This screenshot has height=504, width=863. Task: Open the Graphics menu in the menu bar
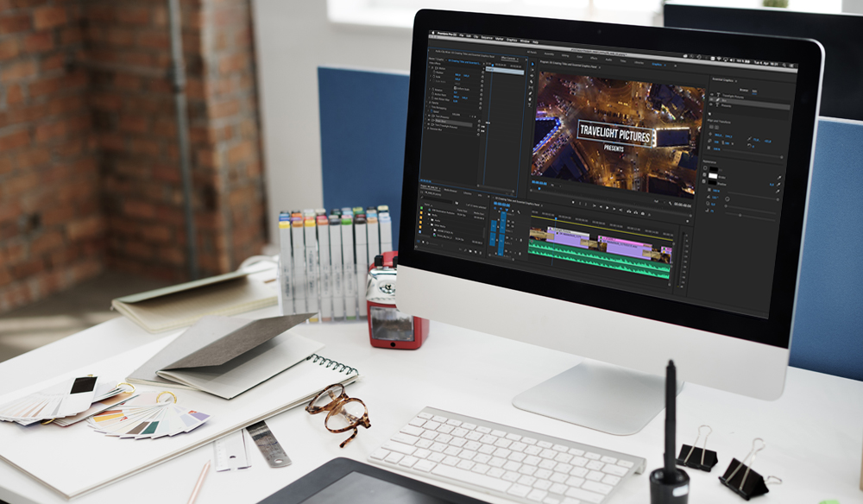513,40
